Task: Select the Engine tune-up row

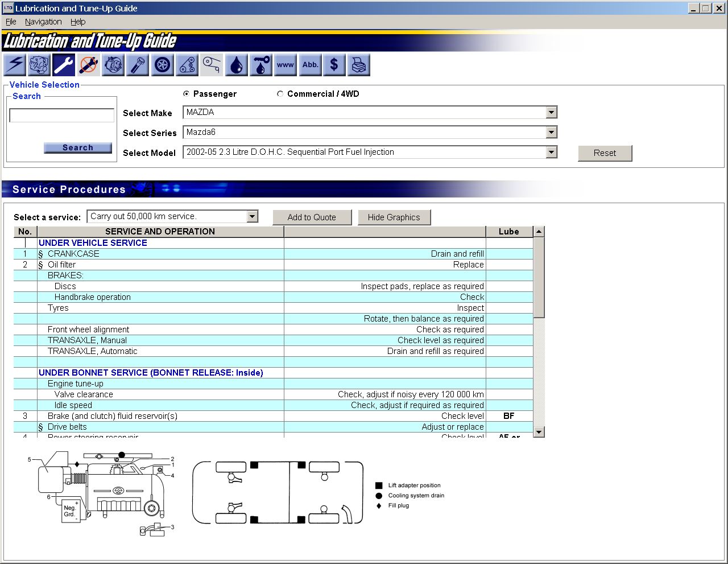Action: click(x=274, y=384)
